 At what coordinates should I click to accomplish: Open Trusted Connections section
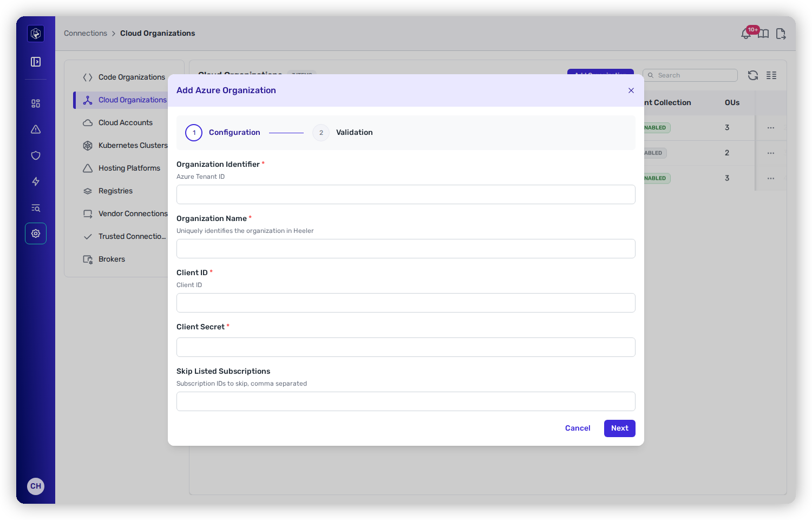pos(125,237)
